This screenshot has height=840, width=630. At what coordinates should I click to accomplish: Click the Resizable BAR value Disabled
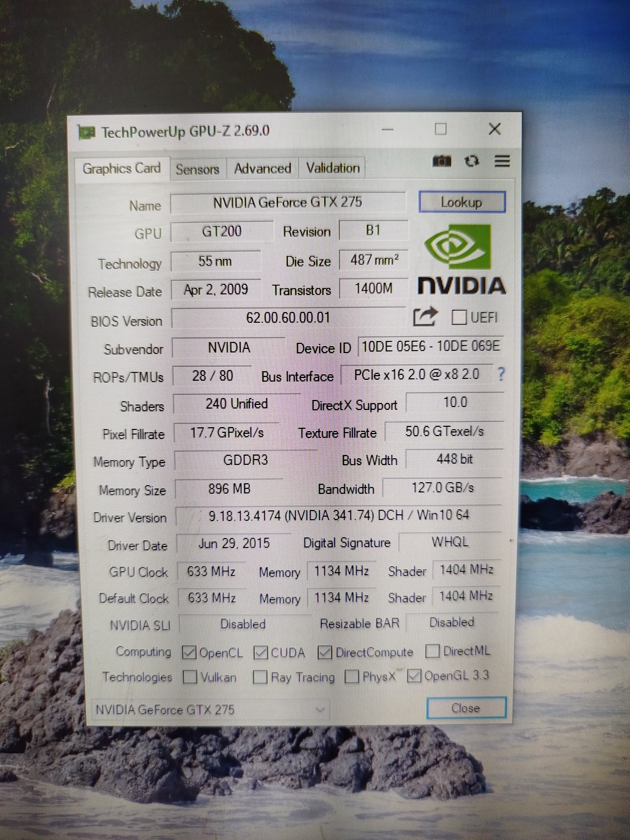tap(452, 622)
